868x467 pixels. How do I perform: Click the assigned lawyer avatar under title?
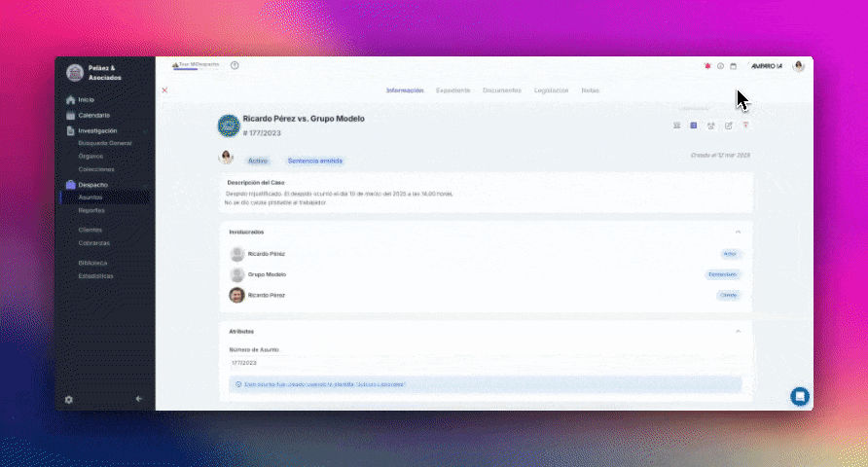226,158
